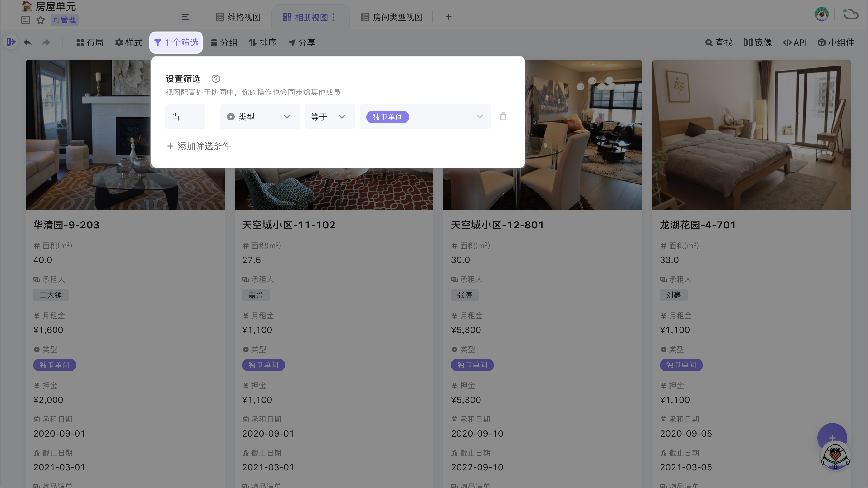Screen dimensions: 868x488
Task: Click the undo arrow in the toolbar
Action: pyautogui.click(x=28, y=42)
